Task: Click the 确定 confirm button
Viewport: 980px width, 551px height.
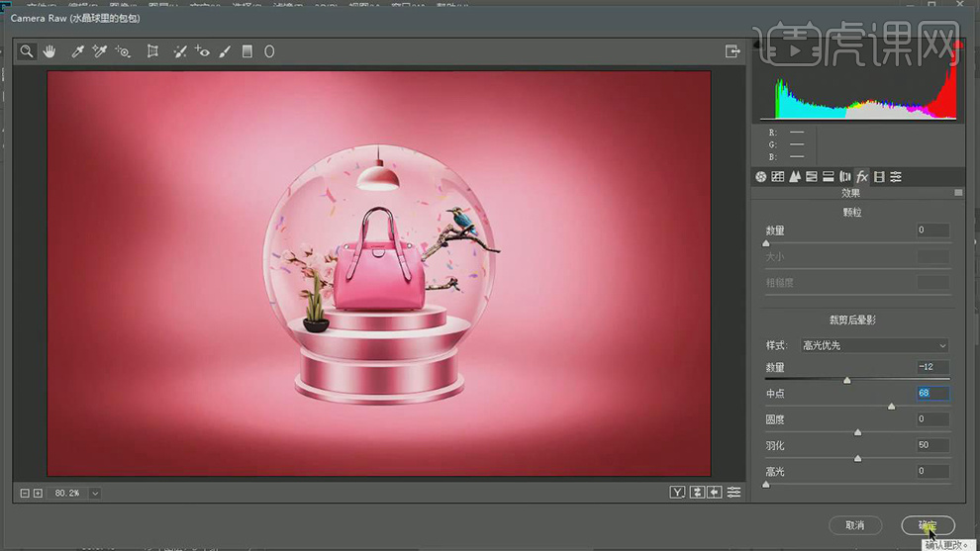Action: 928,525
